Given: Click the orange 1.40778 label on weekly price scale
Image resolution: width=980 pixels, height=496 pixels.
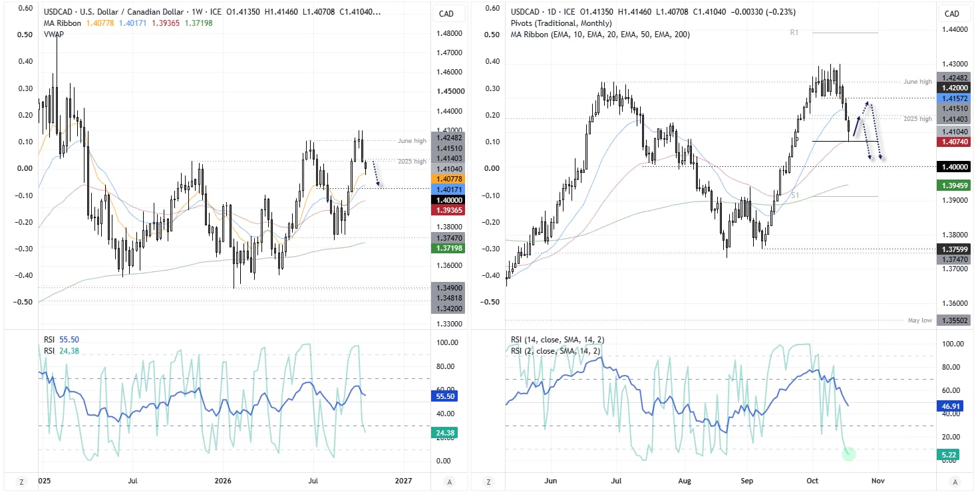Looking at the screenshot, I should (x=448, y=179).
